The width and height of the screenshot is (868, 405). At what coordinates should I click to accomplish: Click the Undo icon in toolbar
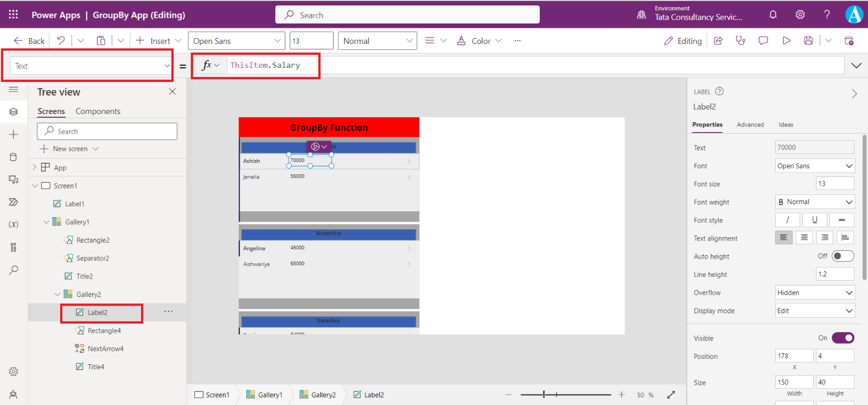61,41
